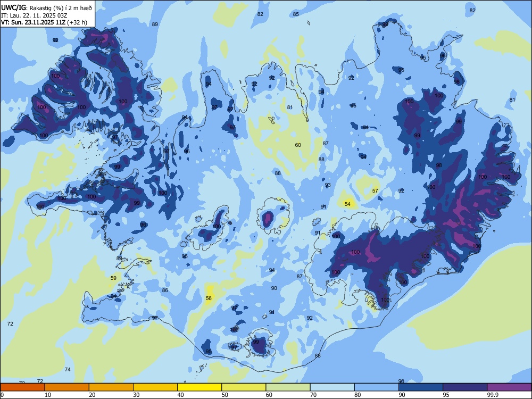532x399 pixels.
Task: Pick the purple legend block above 99.9
Action: tap(509, 387)
